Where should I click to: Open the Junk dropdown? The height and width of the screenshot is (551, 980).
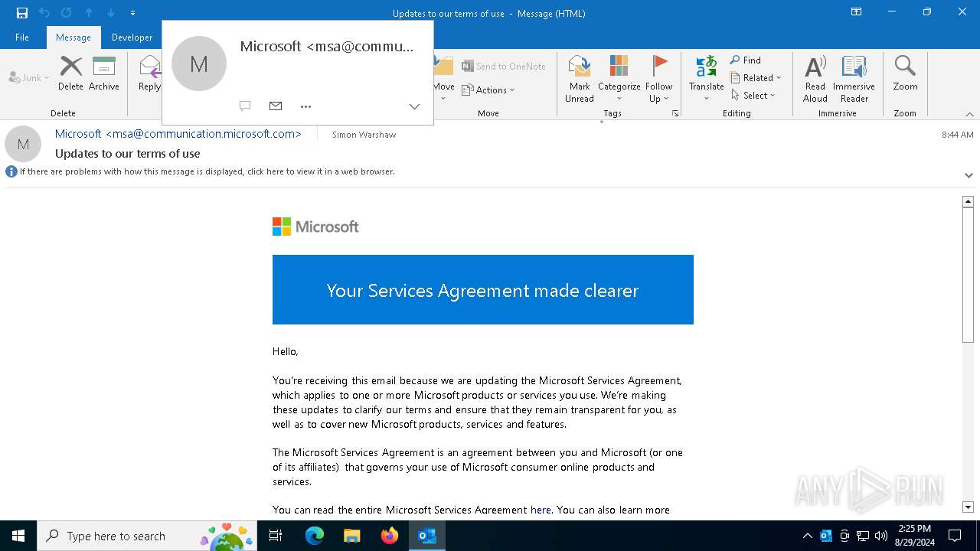coord(29,77)
